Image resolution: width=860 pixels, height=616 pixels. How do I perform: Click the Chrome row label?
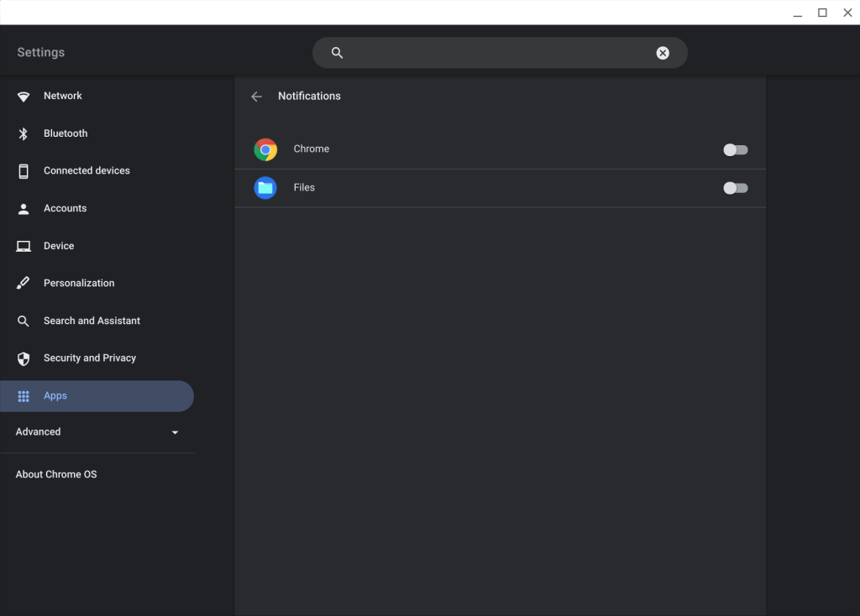311,149
